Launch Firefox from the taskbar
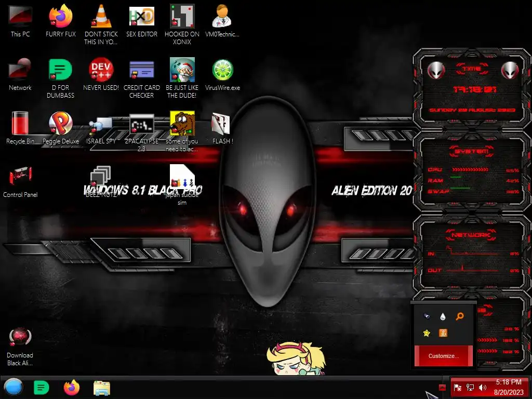This screenshot has width=532, height=399. coord(72,388)
